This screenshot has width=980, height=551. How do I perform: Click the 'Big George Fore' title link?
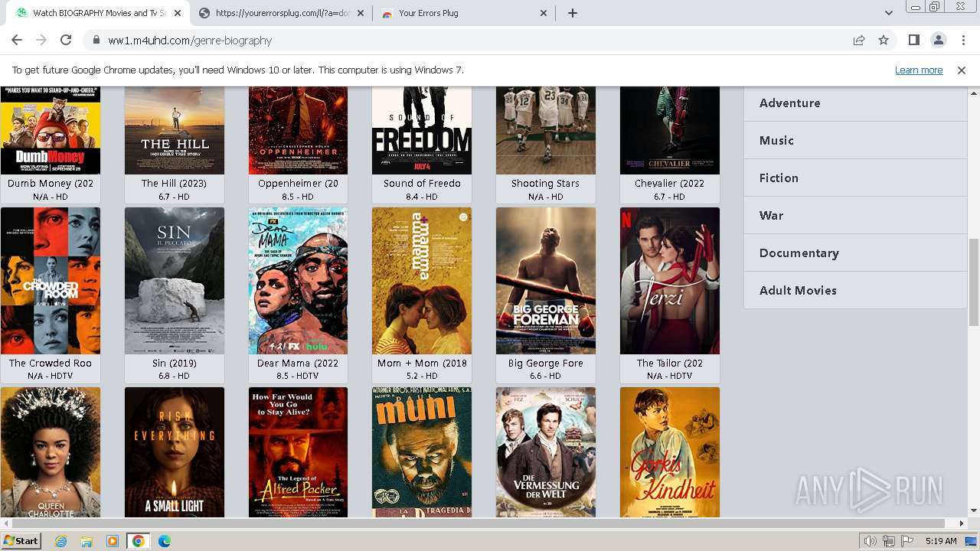[546, 364]
